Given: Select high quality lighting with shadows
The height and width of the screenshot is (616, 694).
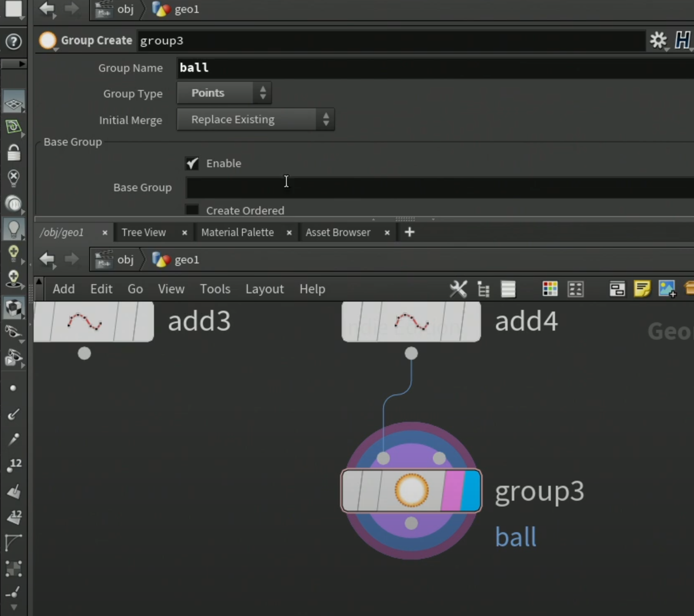Looking at the screenshot, I should (13, 279).
